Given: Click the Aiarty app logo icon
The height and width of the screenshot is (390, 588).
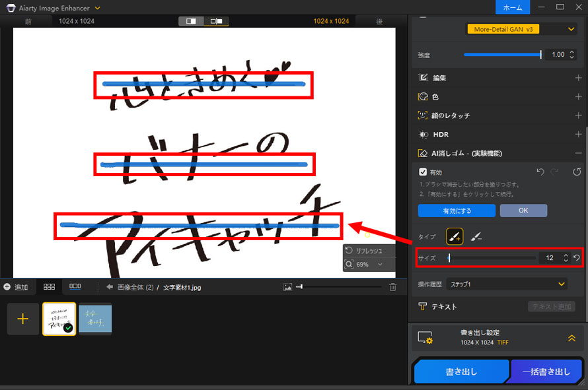Looking at the screenshot, I should pos(11,8).
